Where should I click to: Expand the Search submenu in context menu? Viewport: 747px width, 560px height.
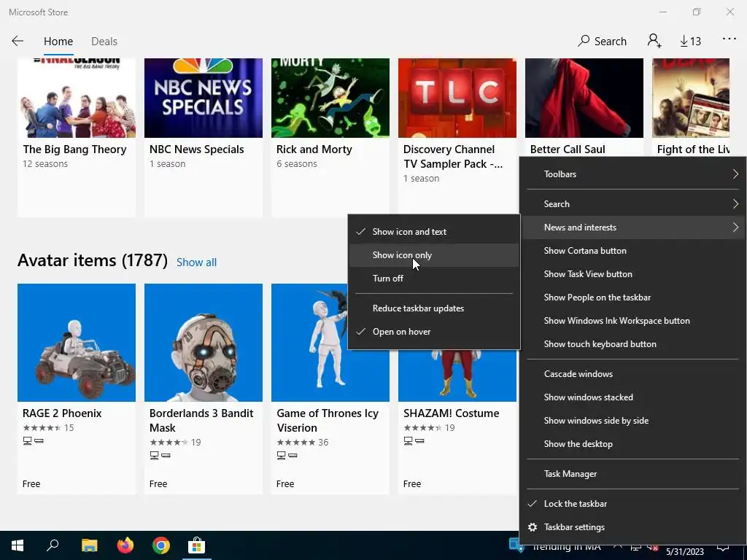[634, 204]
